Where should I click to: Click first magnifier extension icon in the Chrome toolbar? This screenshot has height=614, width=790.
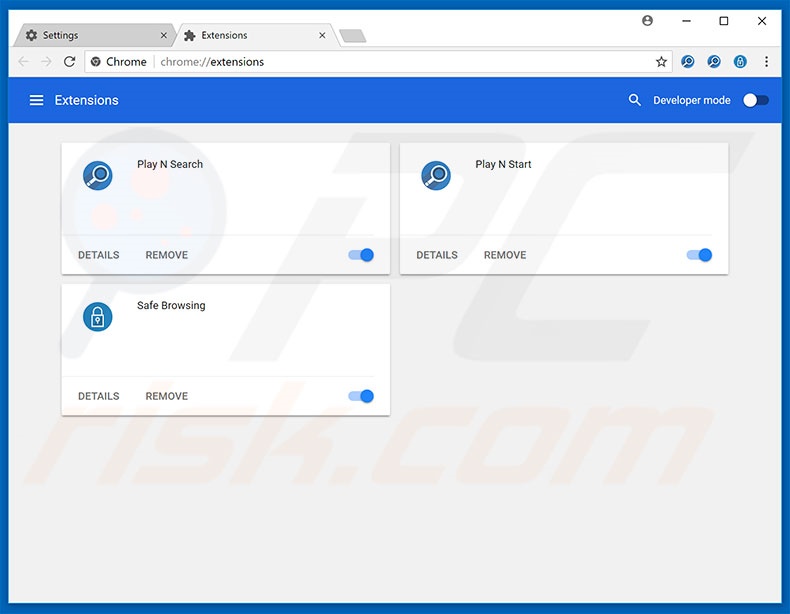coord(688,61)
